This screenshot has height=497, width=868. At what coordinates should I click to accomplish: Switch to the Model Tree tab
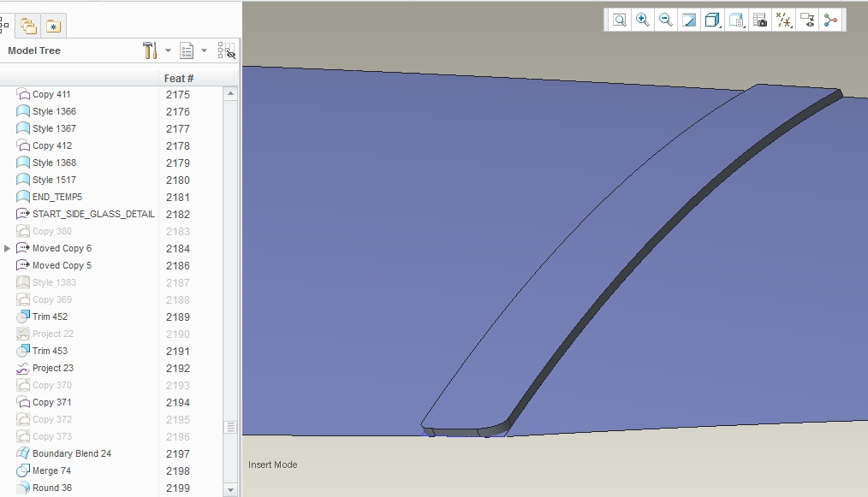4,26
